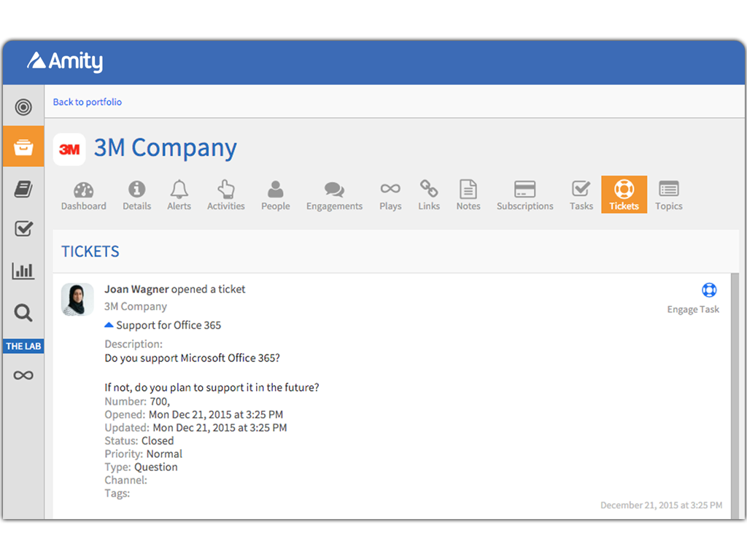Switch to the Dashboard tab
The height and width of the screenshot is (560, 747).
(83, 195)
